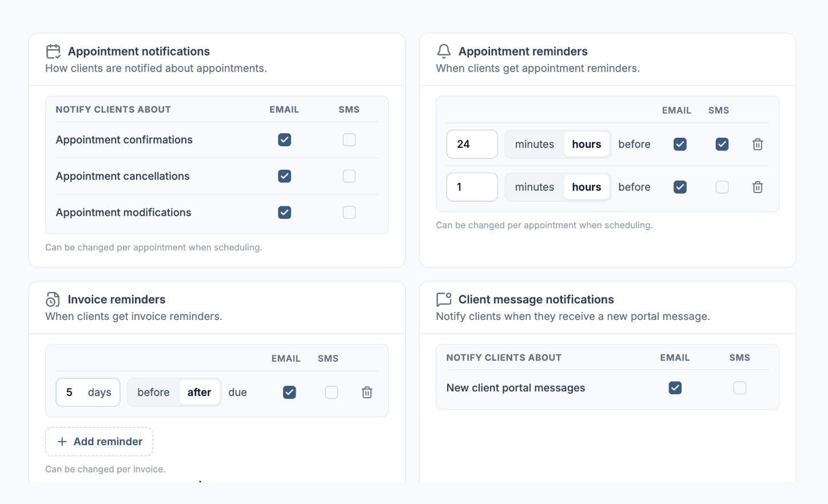Click the Add reminder button
The width and height of the screenshot is (828, 504).
(x=99, y=442)
